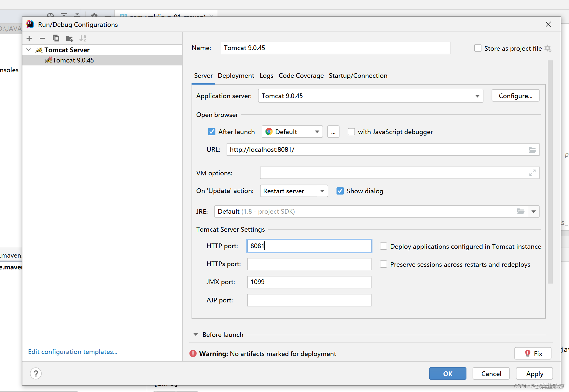Click the folder icon in URL field
This screenshot has height=392, width=569.
tap(532, 150)
